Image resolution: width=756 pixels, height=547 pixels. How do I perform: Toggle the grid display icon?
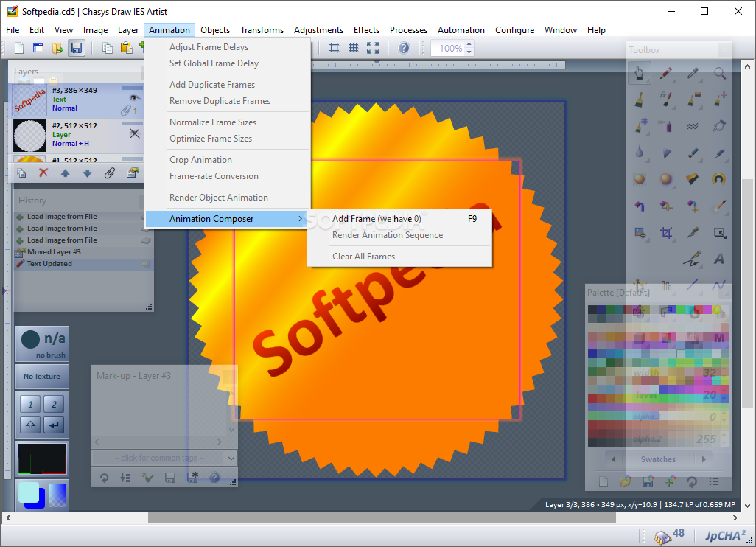coord(354,48)
